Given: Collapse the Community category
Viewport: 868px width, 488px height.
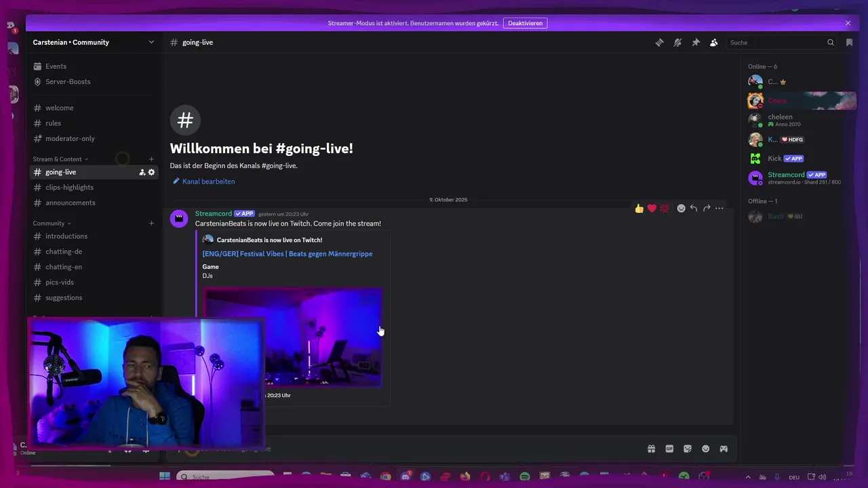Looking at the screenshot, I should tap(52, 224).
